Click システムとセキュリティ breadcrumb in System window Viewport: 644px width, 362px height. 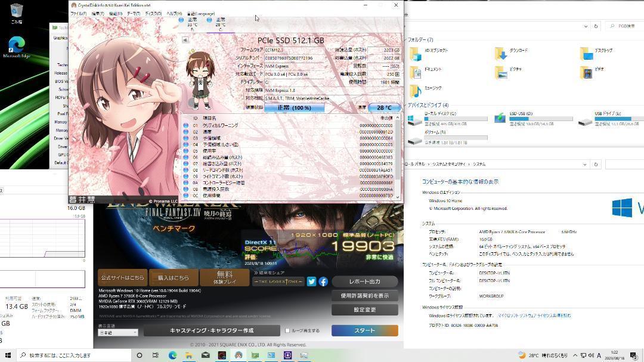click(x=448, y=164)
